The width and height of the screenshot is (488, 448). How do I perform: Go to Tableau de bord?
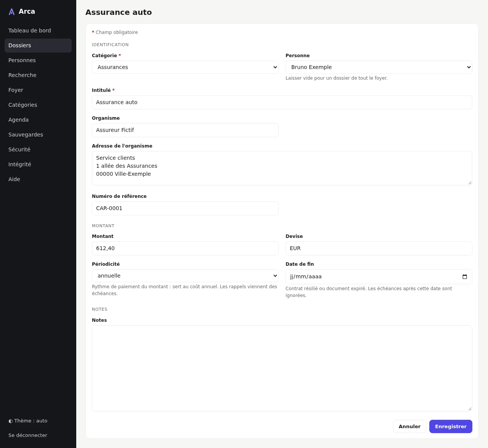click(x=38, y=31)
